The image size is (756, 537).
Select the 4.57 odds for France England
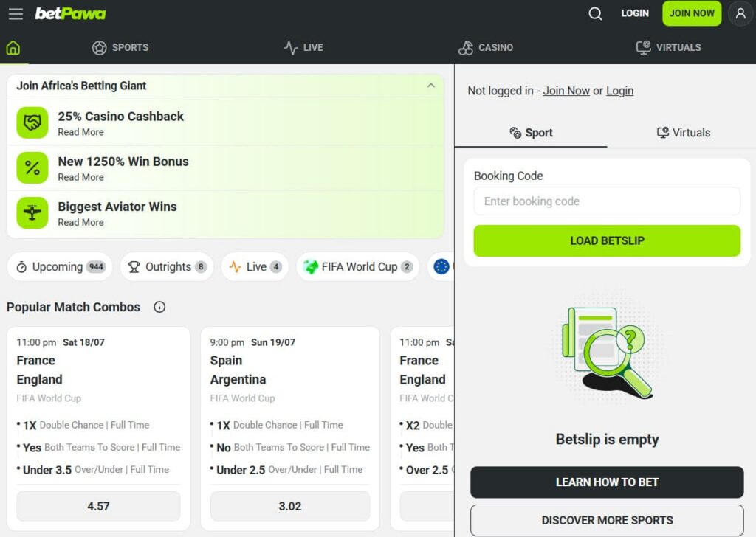tap(98, 506)
